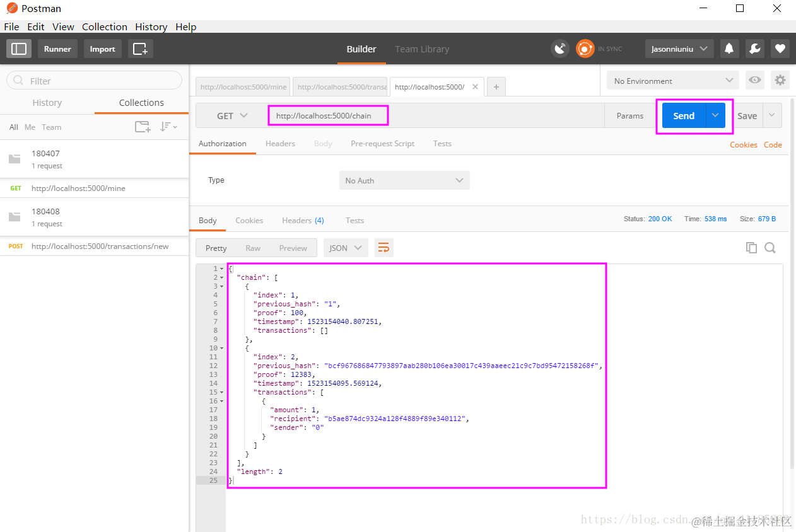Open No Auth type dropdown
The image size is (796, 532).
404,180
